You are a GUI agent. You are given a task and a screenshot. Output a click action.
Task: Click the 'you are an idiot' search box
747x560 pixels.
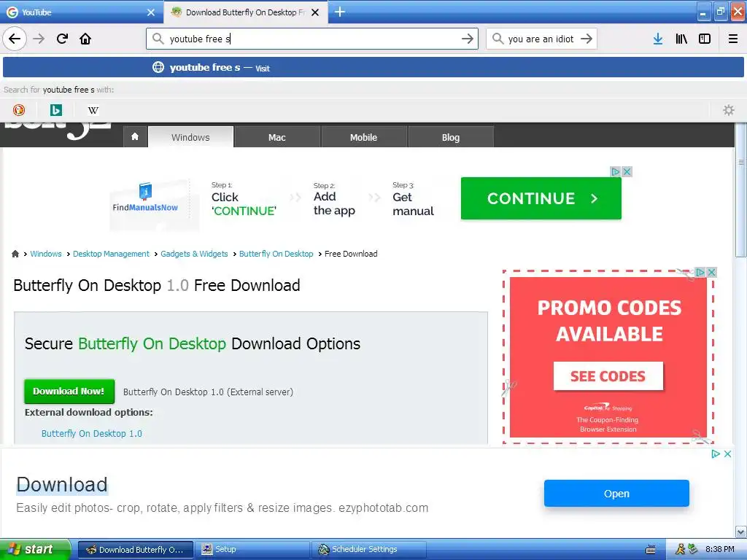(541, 39)
